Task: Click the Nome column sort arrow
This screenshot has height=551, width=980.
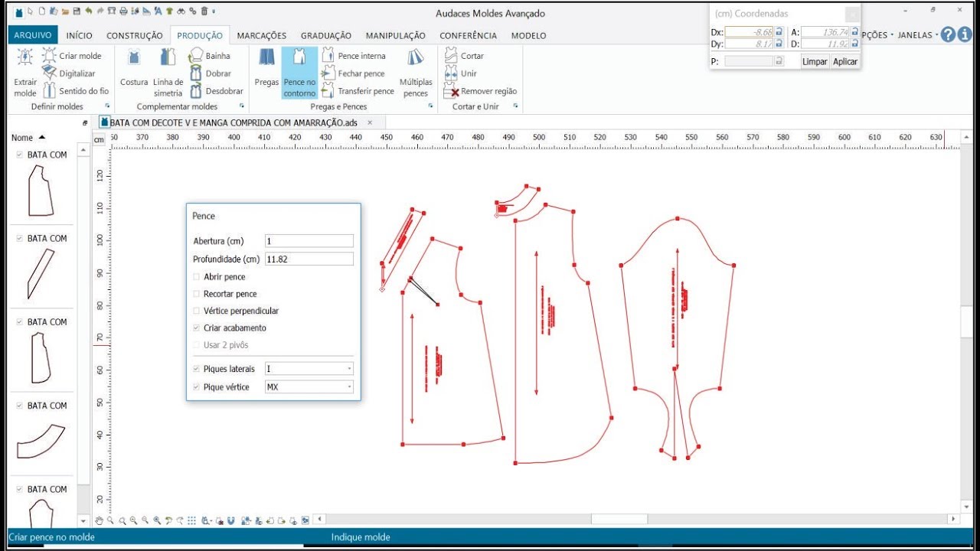Action: (x=41, y=138)
